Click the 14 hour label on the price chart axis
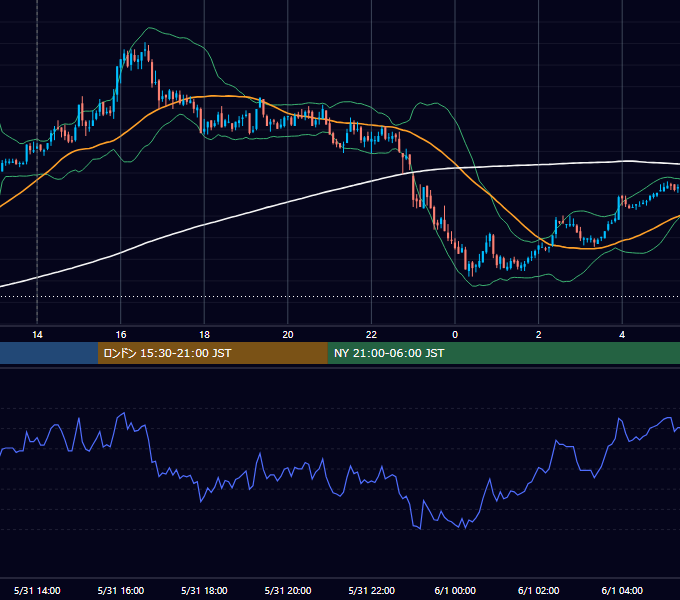The image size is (680, 600). pyautogui.click(x=37, y=335)
